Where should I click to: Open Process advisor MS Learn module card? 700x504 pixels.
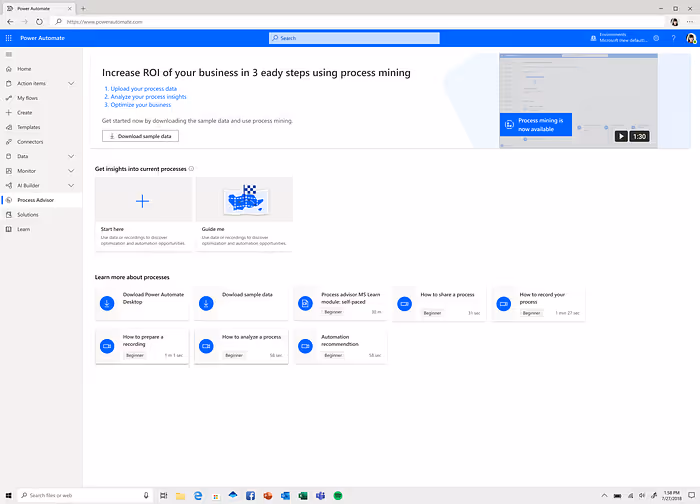(x=341, y=304)
